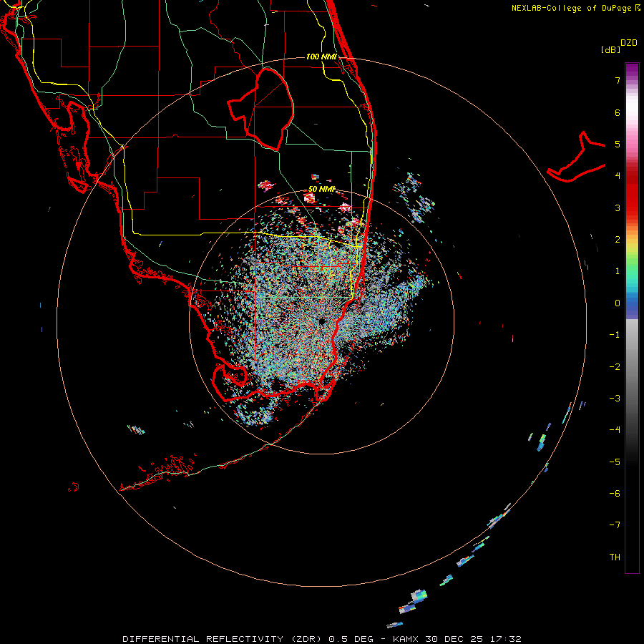
Task: Click the 50 NMI range ring label
Action: click(322, 189)
